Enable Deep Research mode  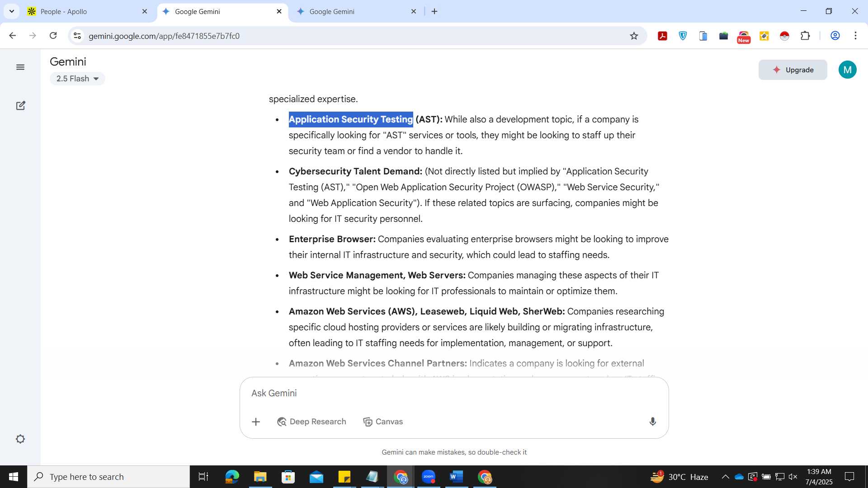tap(311, 422)
